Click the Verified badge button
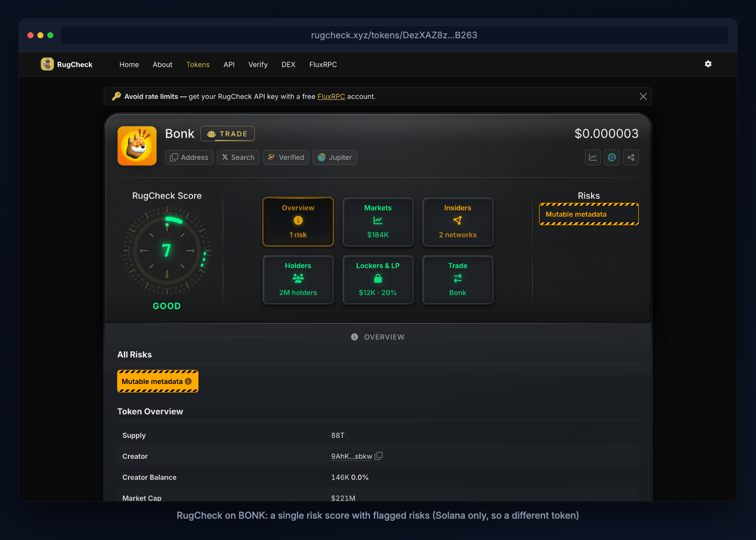This screenshot has width=756, height=540. coord(286,157)
